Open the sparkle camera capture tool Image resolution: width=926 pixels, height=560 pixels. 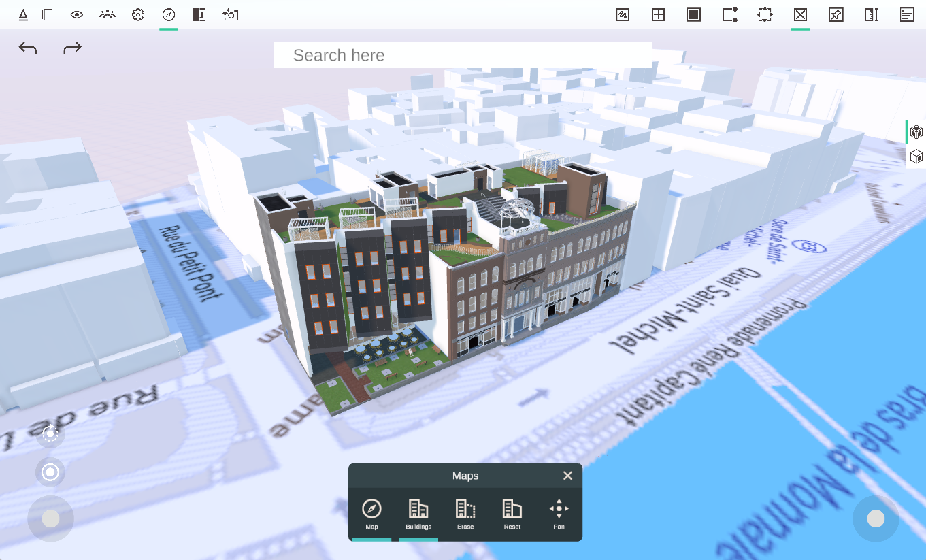(230, 14)
